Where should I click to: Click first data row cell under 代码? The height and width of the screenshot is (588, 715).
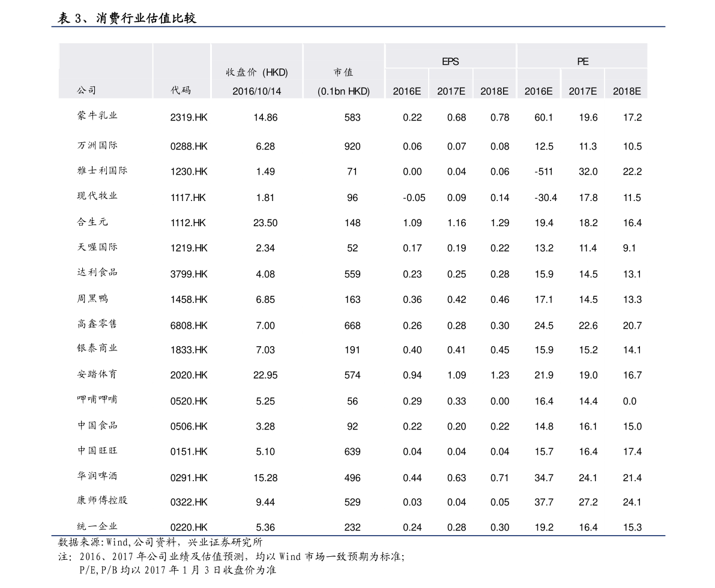pyautogui.click(x=181, y=112)
